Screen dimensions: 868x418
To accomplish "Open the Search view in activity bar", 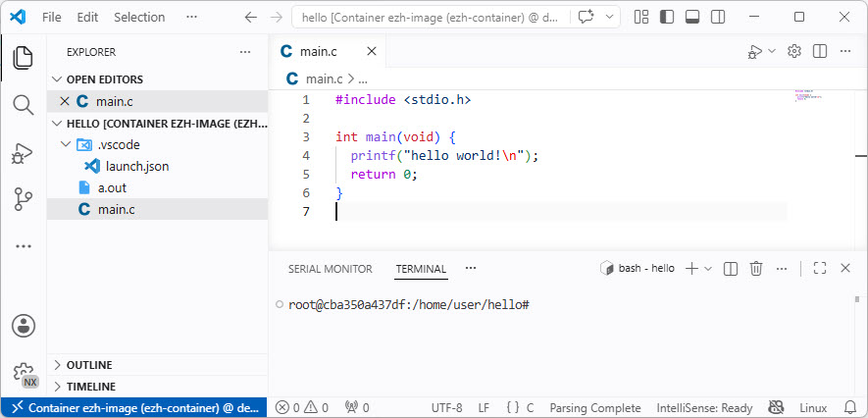I will tap(24, 105).
